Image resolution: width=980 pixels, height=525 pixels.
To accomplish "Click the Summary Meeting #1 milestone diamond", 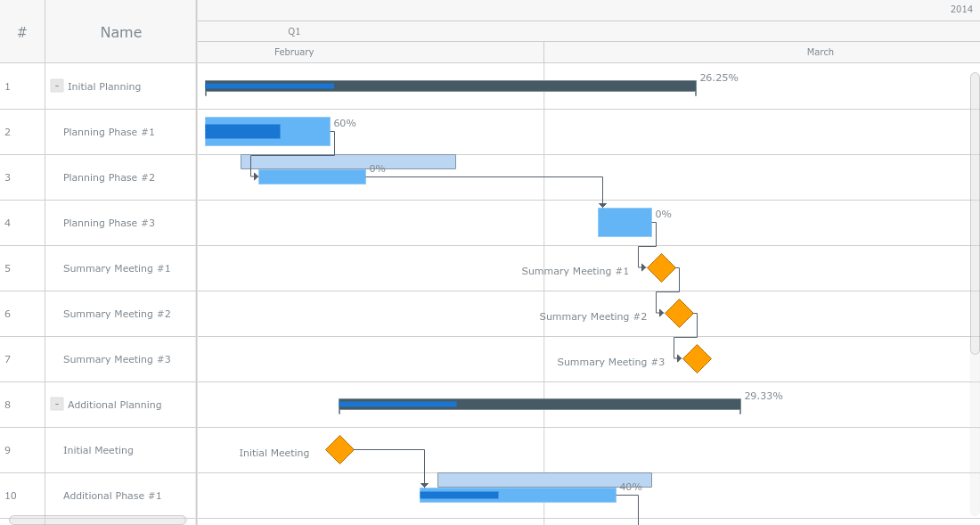I will (661, 267).
